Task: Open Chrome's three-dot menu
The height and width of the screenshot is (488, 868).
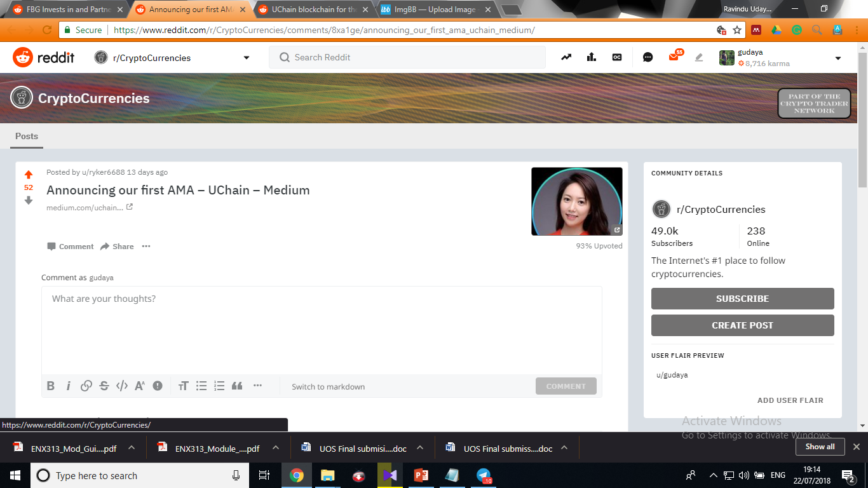Action: pyautogui.click(x=857, y=30)
